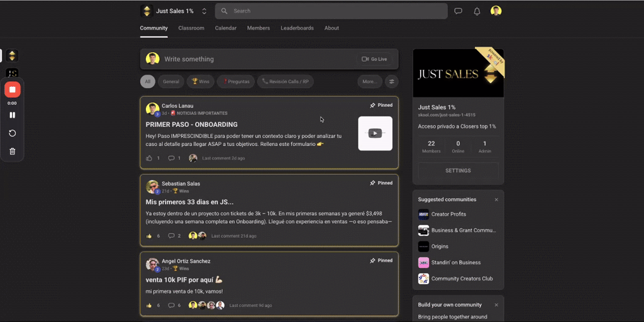
Task: Dismiss the Suggested communities panel
Action: (496, 199)
